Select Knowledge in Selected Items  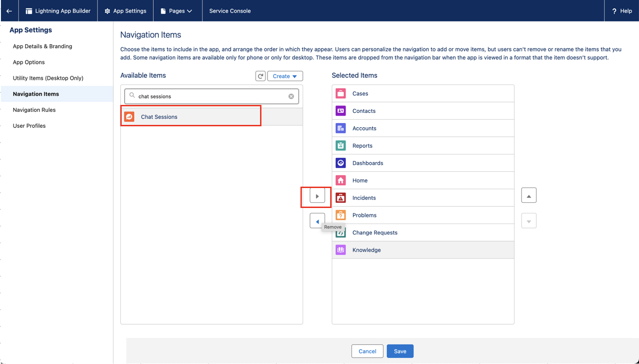(423, 250)
